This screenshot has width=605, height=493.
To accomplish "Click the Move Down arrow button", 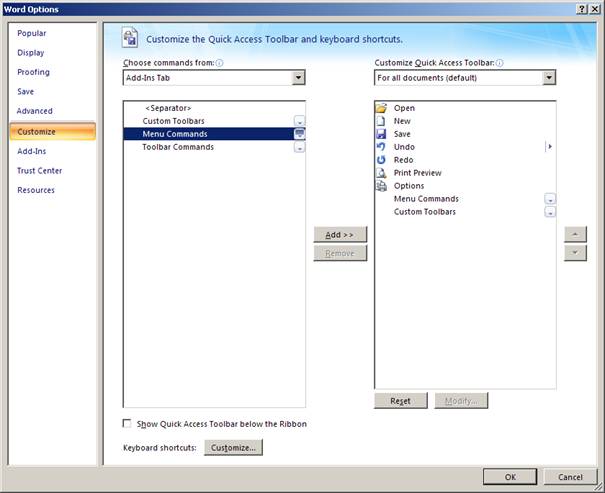I will (575, 253).
